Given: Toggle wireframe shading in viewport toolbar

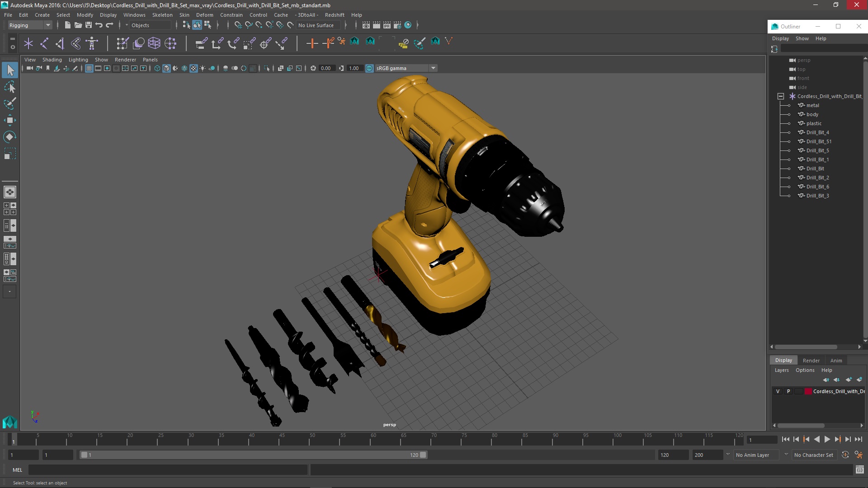Looking at the screenshot, I should click(x=157, y=68).
